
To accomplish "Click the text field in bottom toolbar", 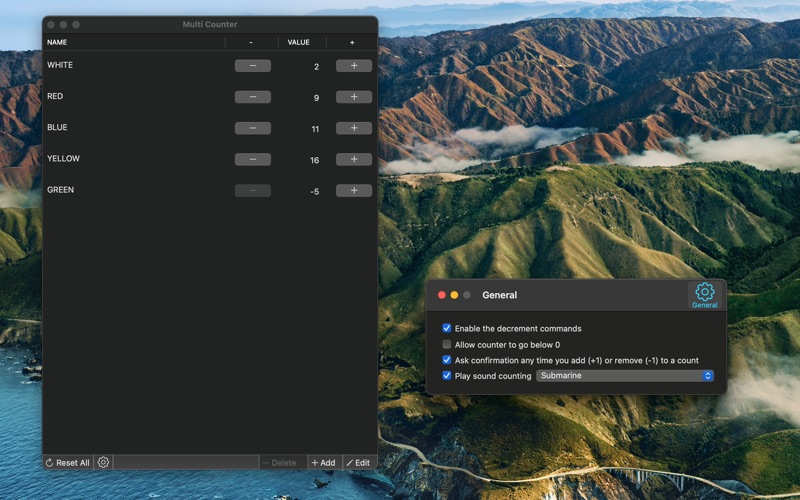I will coord(185,463).
